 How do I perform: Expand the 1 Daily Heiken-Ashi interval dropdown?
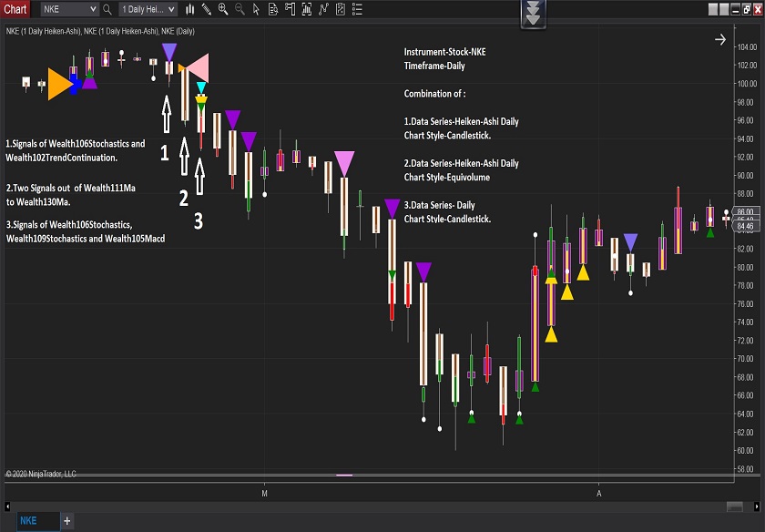tap(171, 9)
